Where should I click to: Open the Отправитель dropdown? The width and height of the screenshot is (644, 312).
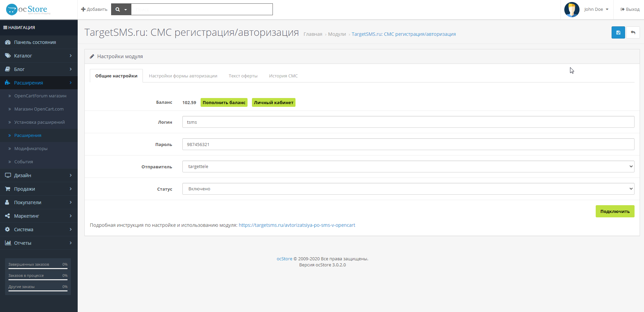click(x=408, y=167)
